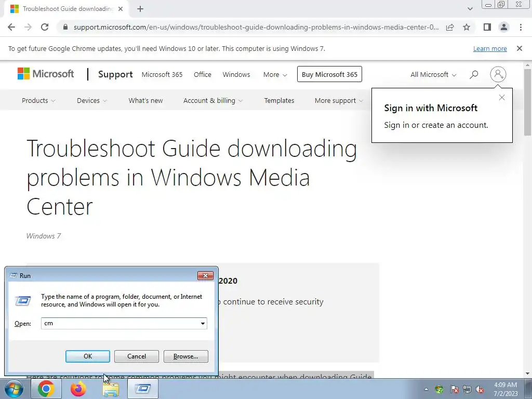The image size is (532, 399).
Task: Open What's new menu item
Action: point(145,100)
